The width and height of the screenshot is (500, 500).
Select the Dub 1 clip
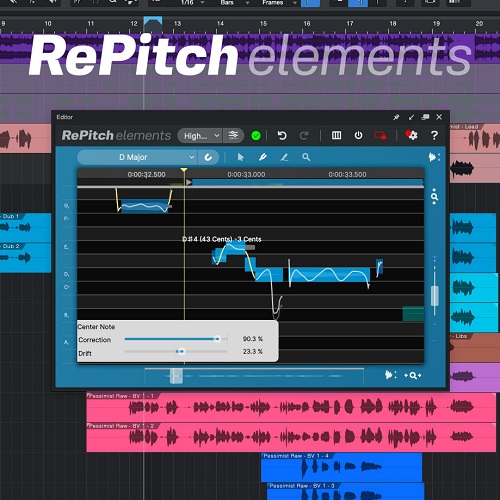tap(25, 228)
